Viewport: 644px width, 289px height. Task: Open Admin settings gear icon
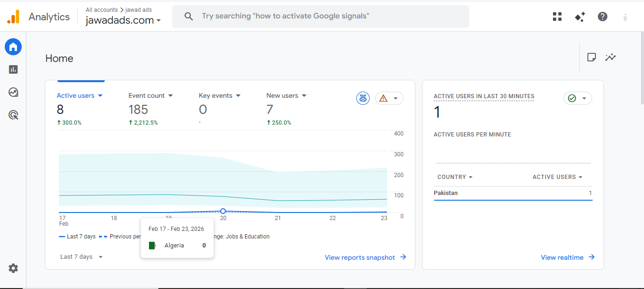click(13, 268)
